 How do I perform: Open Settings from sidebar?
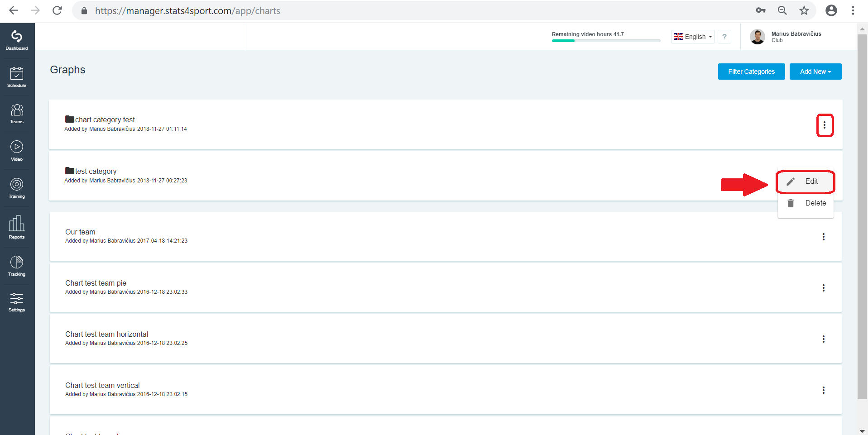(x=17, y=302)
